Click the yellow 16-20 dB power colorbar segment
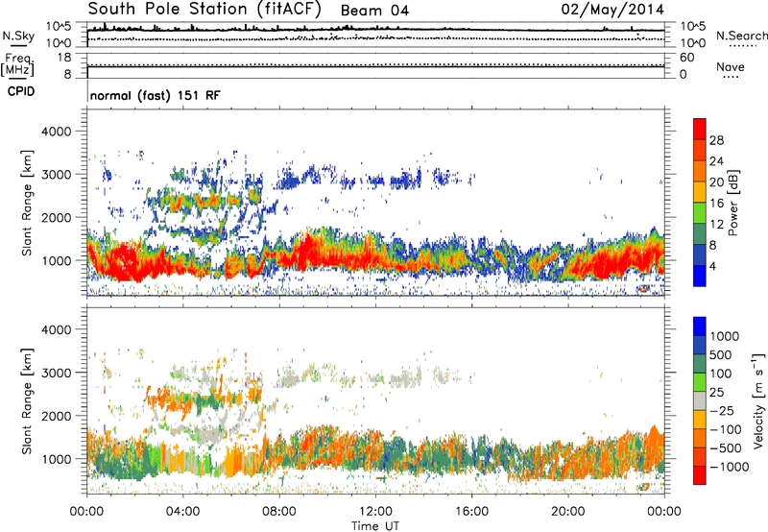The height and width of the screenshot is (532, 768). click(700, 192)
